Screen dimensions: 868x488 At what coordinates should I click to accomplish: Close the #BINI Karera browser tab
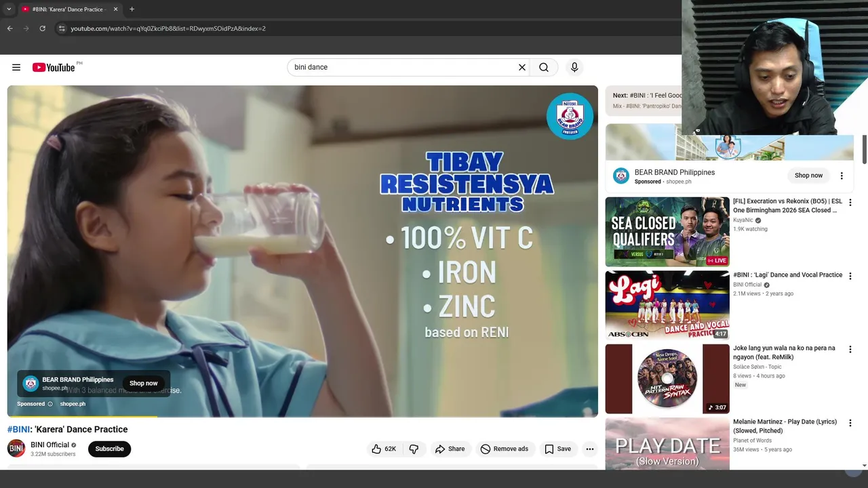[115, 9]
